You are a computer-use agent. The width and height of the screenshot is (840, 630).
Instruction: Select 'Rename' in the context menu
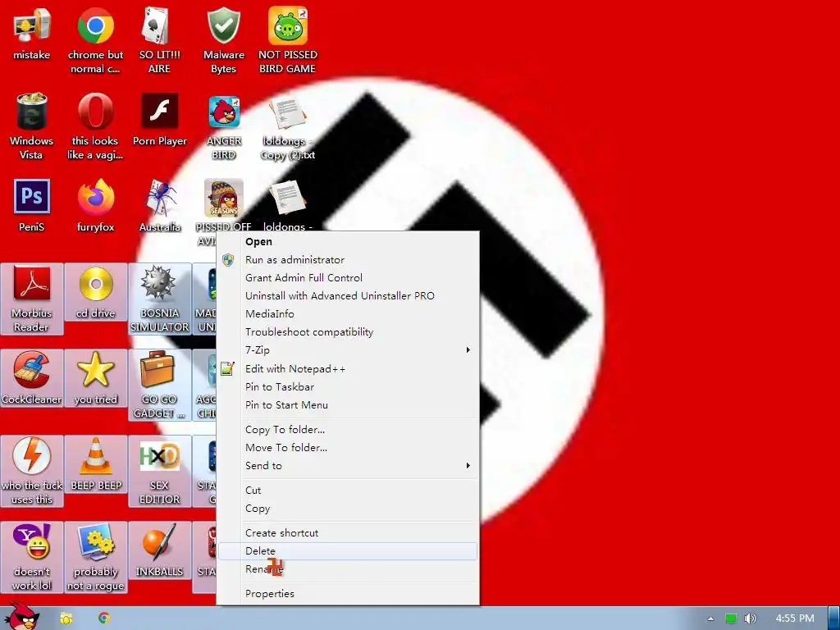tap(348, 569)
